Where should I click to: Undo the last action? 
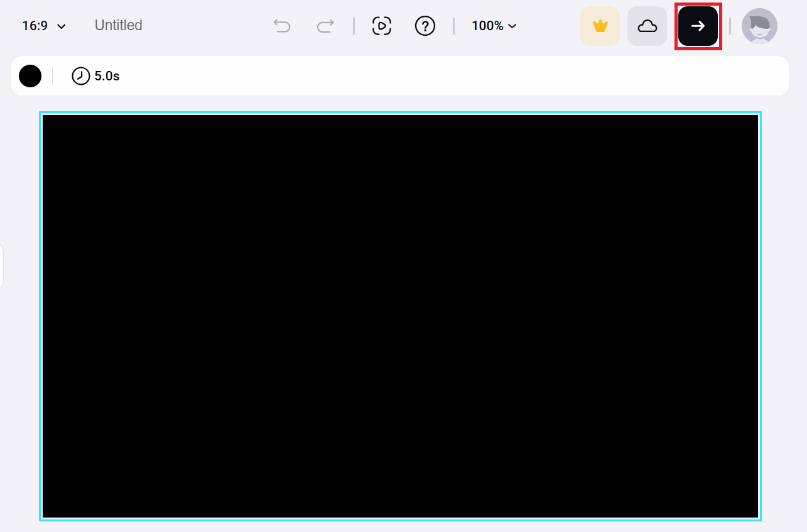(282, 26)
